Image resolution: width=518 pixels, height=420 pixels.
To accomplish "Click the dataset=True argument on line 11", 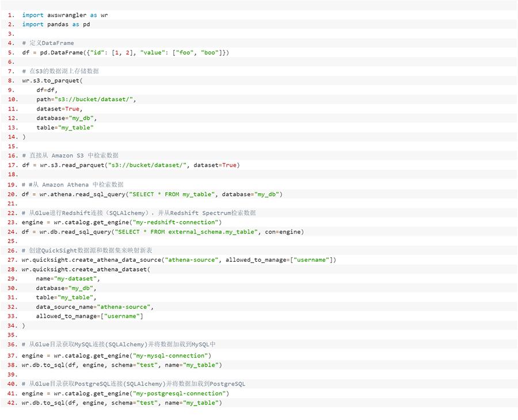I will (59, 109).
